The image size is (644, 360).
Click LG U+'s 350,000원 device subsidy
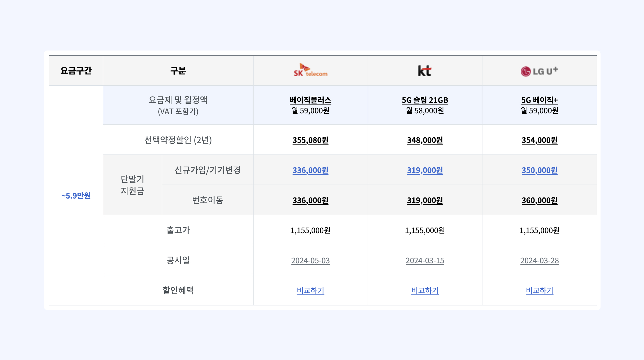click(x=539, y=170)
